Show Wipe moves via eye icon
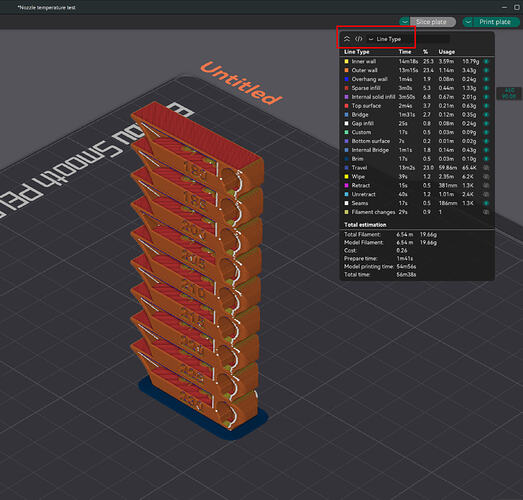Image resolution: width=523 pixels, height=500 pixels. [486, 176]
